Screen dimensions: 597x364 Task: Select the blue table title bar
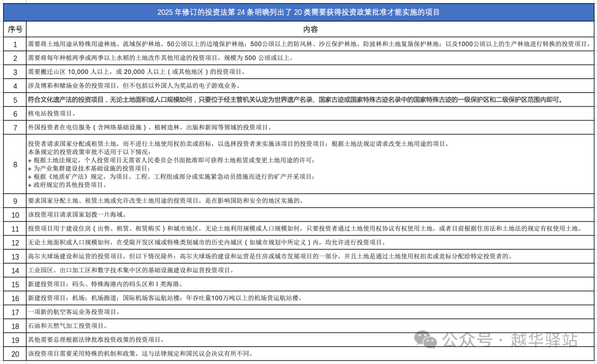pyautogui.click(x=298, y=11)
